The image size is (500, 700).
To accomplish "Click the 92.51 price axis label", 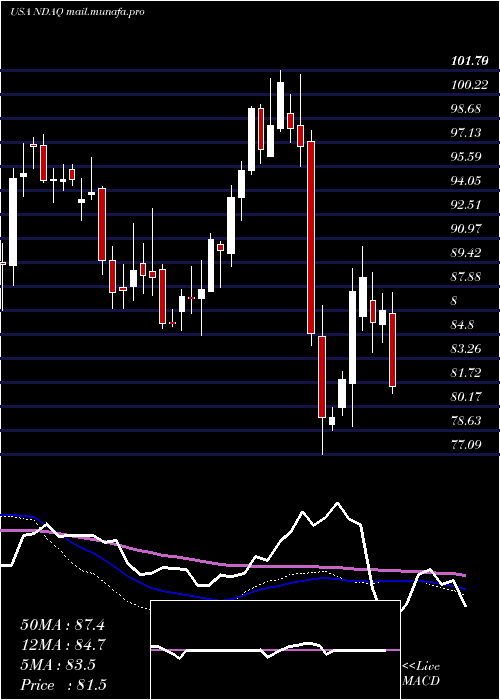I will pos(466,205).
